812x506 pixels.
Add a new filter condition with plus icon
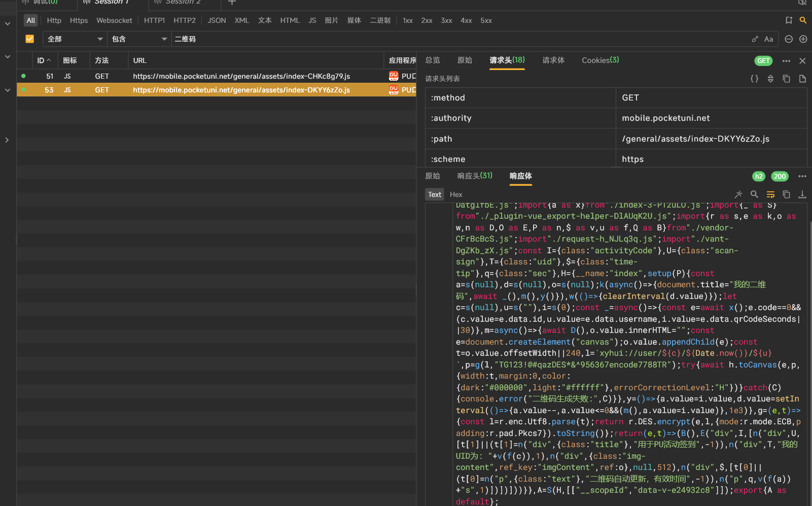pyautogui.click(x=803, y=39)
